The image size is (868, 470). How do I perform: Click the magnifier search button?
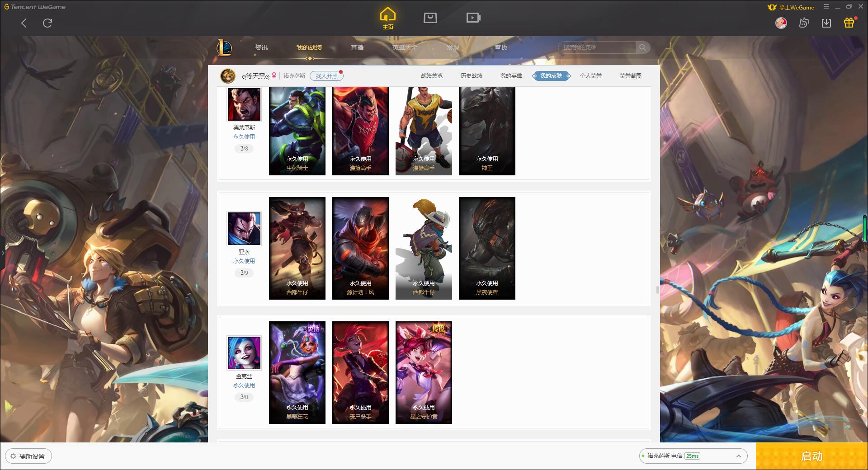coord(642,47)
